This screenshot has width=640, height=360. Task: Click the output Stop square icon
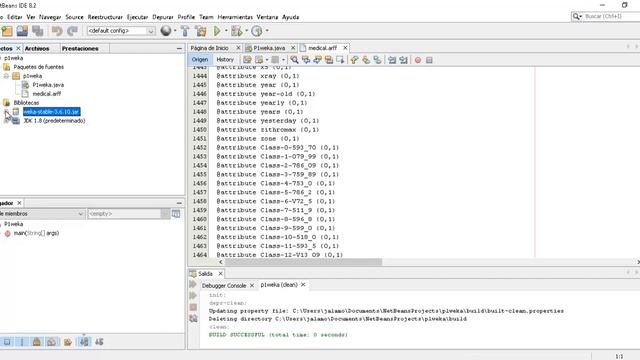coord(193,307)
